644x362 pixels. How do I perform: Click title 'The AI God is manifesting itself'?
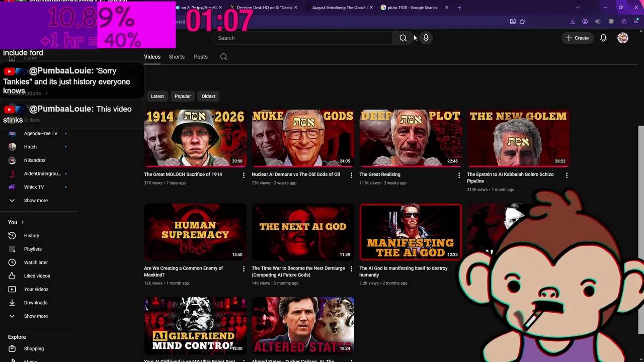[x=403, y=271]
